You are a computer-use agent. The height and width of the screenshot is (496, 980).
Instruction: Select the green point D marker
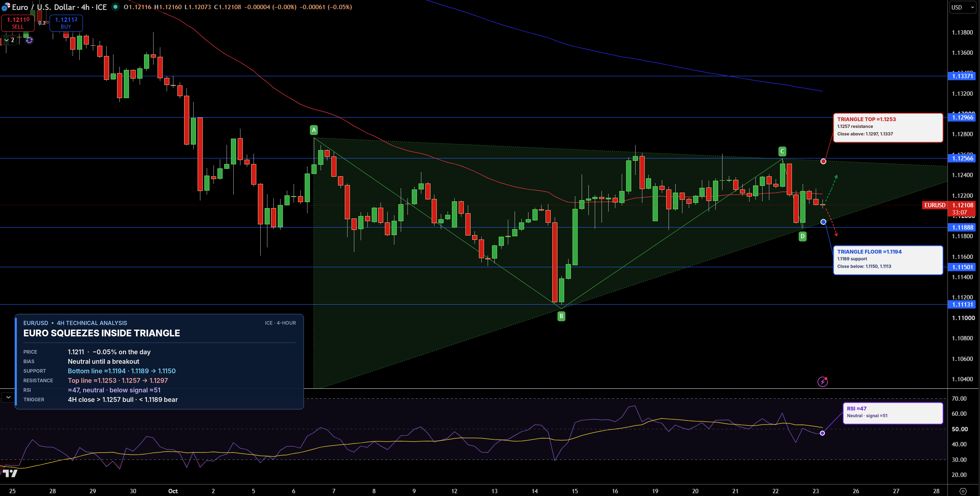[x=803, y=237]
